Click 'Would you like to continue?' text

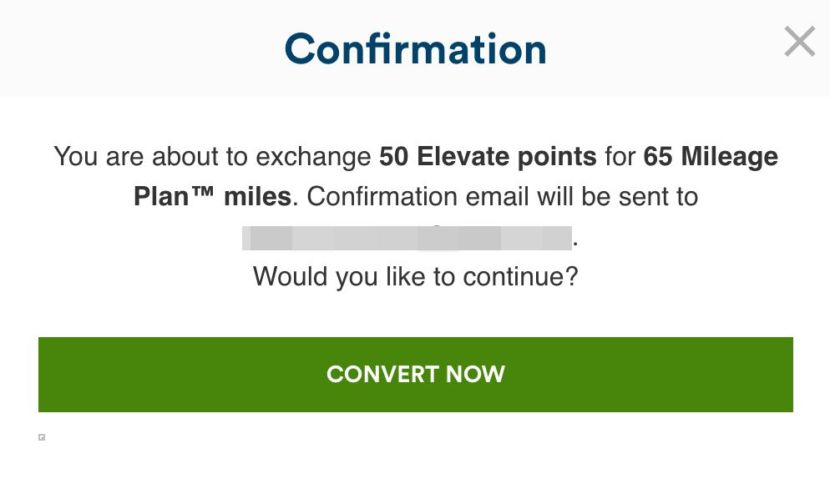(415, 276)
